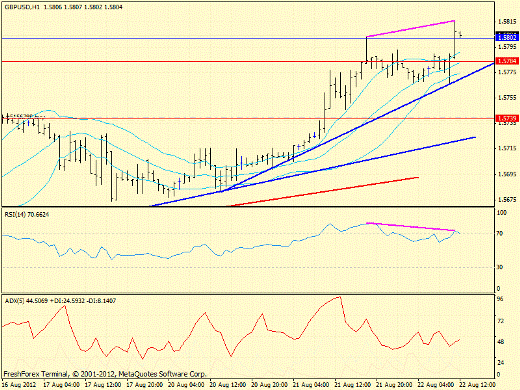The width and height of the screenshot is (520, 390).
Task: Click the red 1.5784 price tag
Action: 507,61
